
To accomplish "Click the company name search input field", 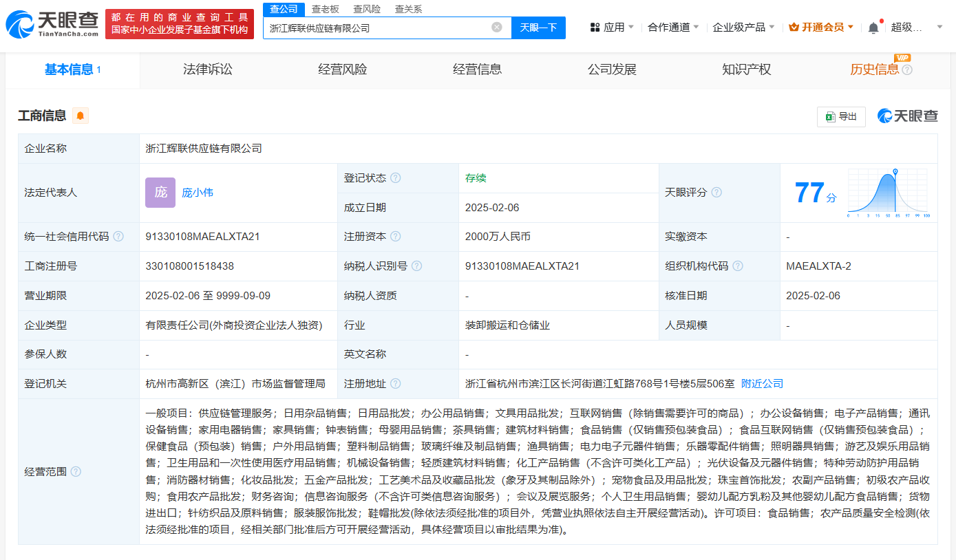I will [377, 28].
